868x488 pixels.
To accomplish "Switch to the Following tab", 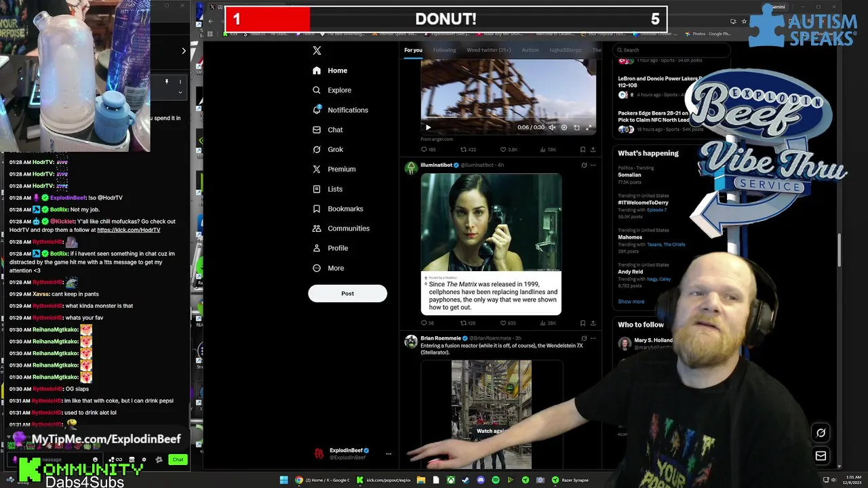I will point(444,50).
